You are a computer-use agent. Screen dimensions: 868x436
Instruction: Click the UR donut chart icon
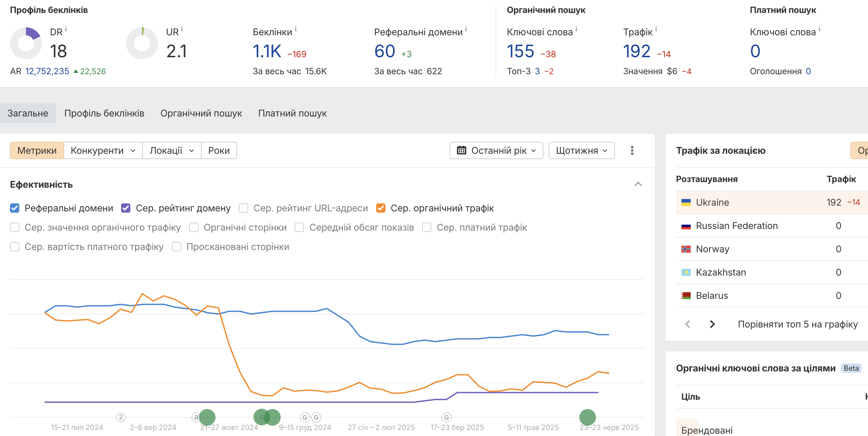142,43
